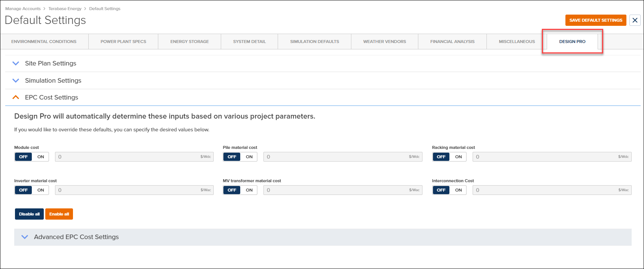This screenshot has width=644, height=269.
Task: Click OFF for Interconnection Cost
Action: tap(441, 190)
